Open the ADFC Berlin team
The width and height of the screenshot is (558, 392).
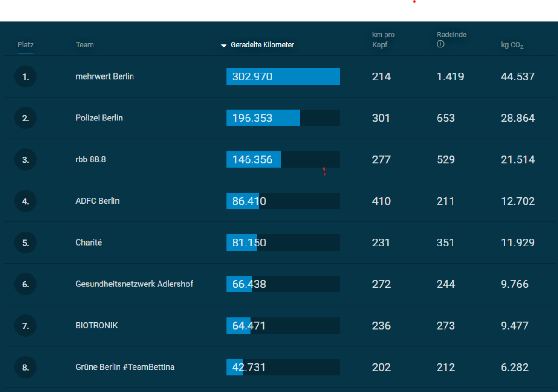click(x=97, y=201)
